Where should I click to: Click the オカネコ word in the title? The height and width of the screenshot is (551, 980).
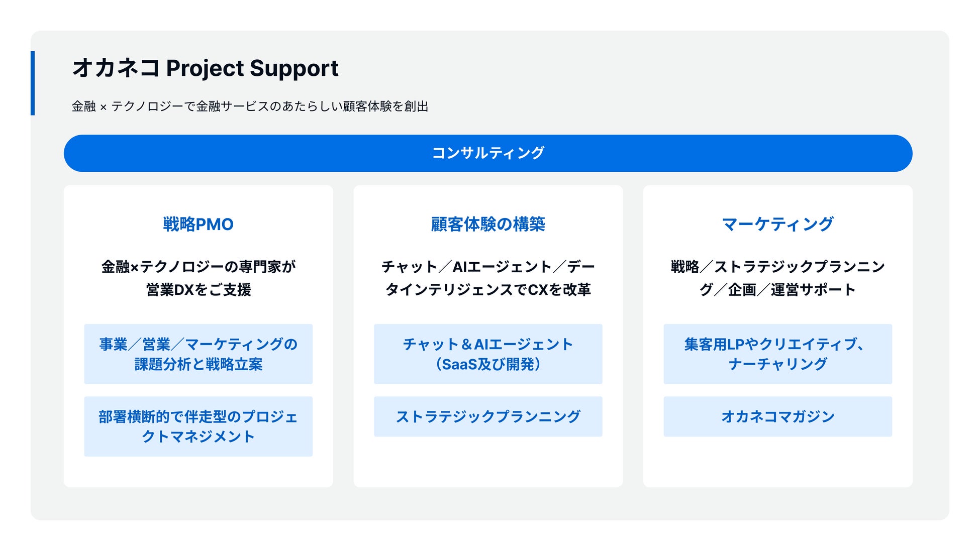point(116,68)
